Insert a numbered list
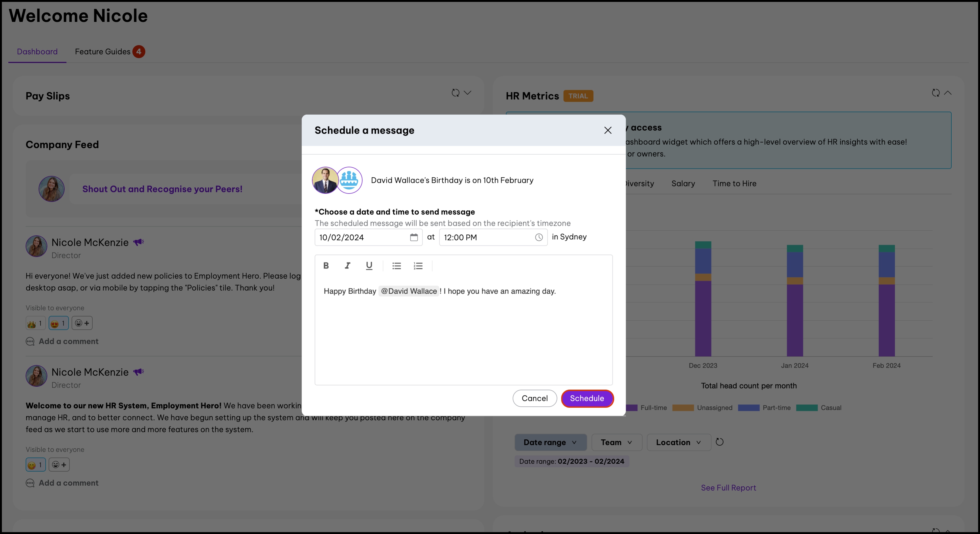This screenshot has height=534, width=980. [x=418, y=266]
